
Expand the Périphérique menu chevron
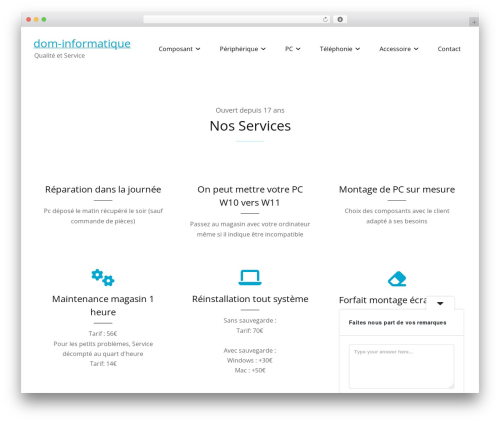click(x=263, y=49)
